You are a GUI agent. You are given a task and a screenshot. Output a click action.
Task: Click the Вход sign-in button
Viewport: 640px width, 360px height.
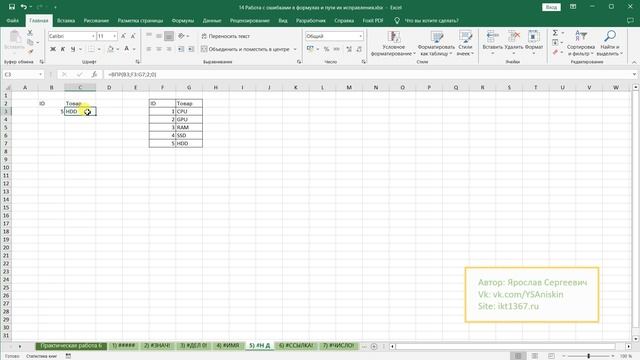[x=551, y=7]
